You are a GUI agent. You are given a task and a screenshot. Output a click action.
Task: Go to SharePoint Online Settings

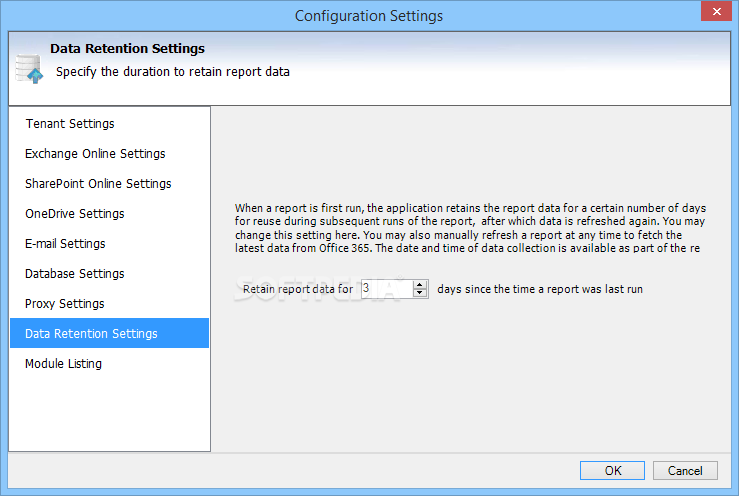coord(98,183)
